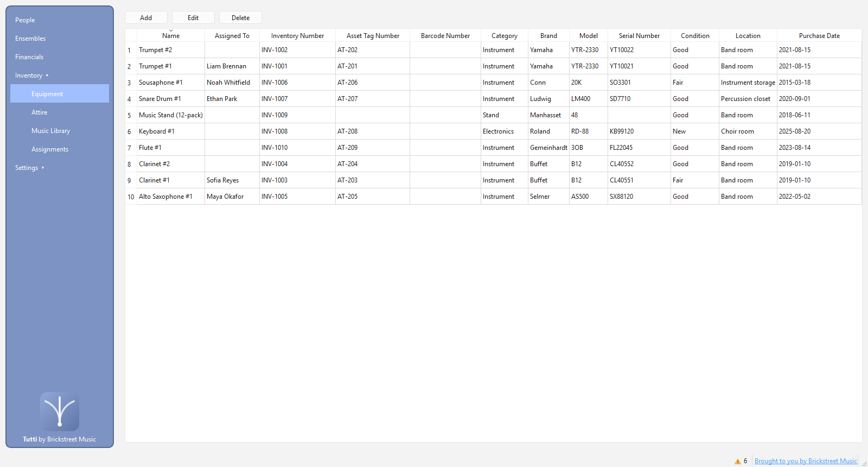868x467 pixels.
Task: Click the Liam Brennan cell
Action: pyautogui.click(x=232, y=66)
